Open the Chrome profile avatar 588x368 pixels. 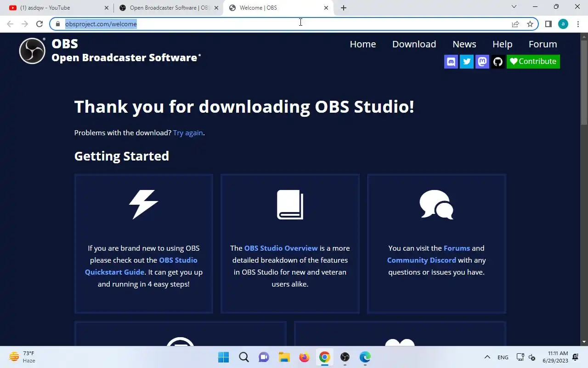(563, 24)
